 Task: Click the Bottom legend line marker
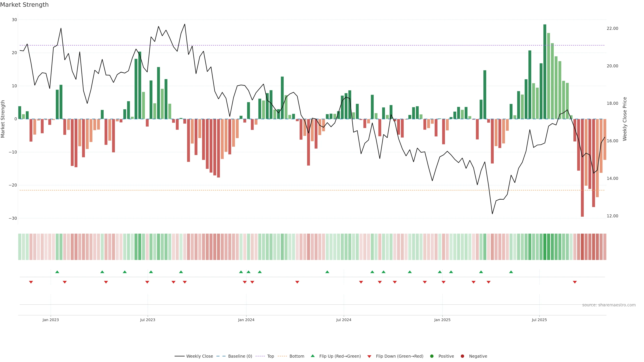(x=282, y=356)
